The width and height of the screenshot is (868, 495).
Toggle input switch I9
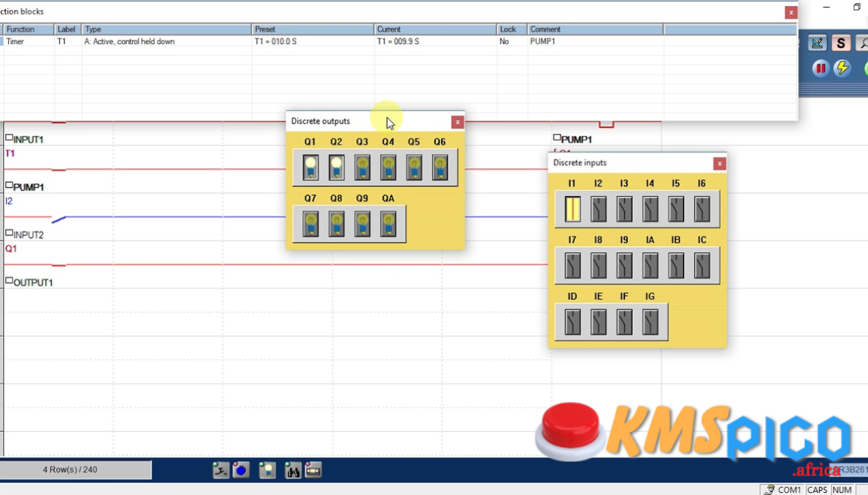point(624,266)
